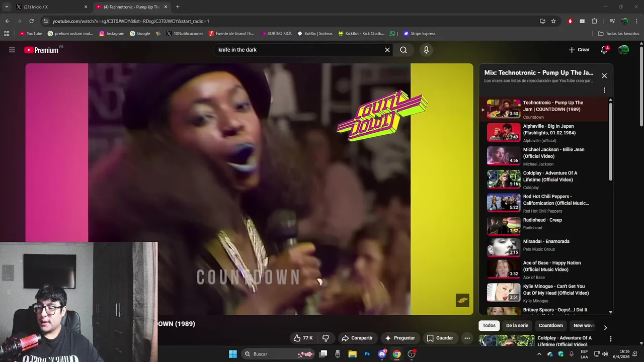Click the 'Ace of Base - Happy Nation' title
Viewport: 644px width, 362px height.
552,266
